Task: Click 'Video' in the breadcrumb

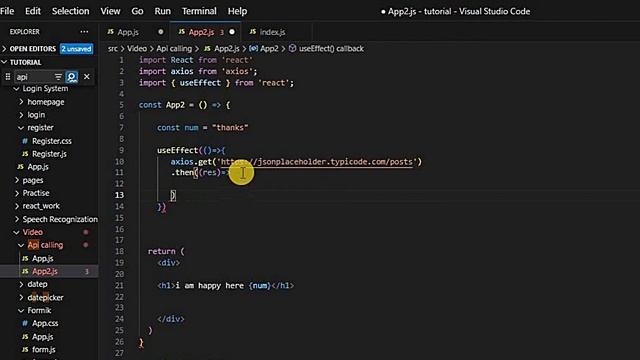Action: (137, 49)
